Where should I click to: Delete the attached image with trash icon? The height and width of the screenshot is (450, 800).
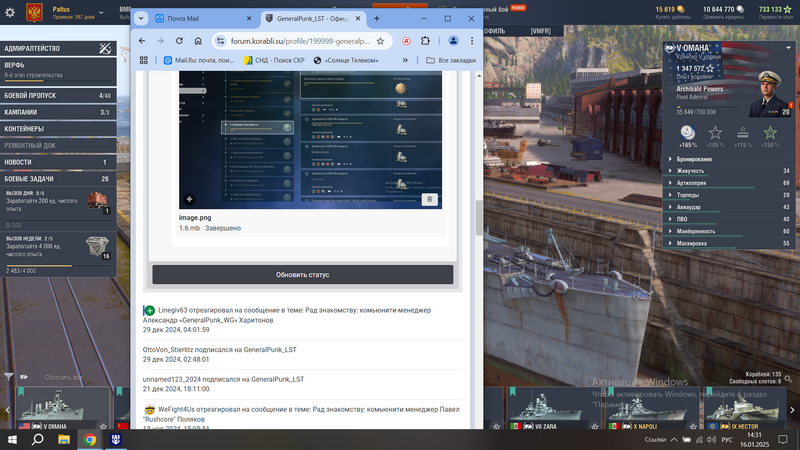coord(430,199)
